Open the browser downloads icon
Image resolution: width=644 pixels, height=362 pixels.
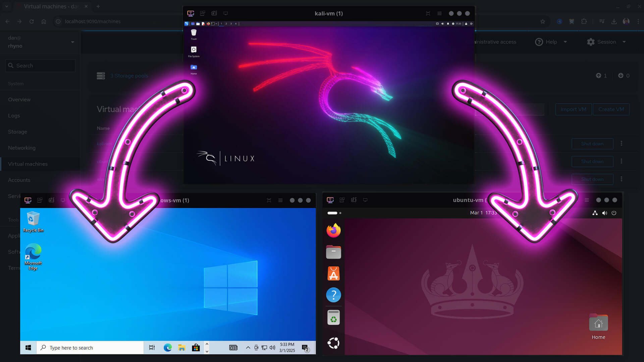click(614, 21)
